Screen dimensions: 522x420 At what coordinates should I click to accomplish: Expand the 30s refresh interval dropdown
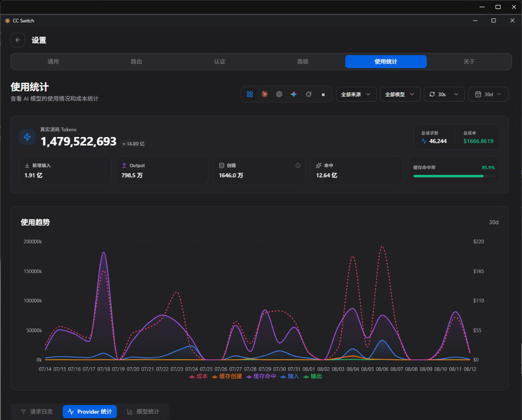tap(444, 94)
